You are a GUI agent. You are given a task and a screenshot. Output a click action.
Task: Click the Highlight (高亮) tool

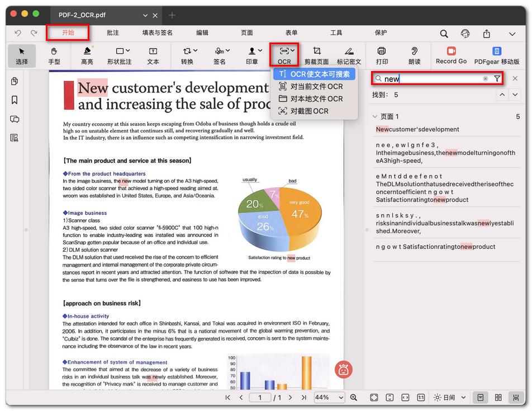(x=87, y=55)
